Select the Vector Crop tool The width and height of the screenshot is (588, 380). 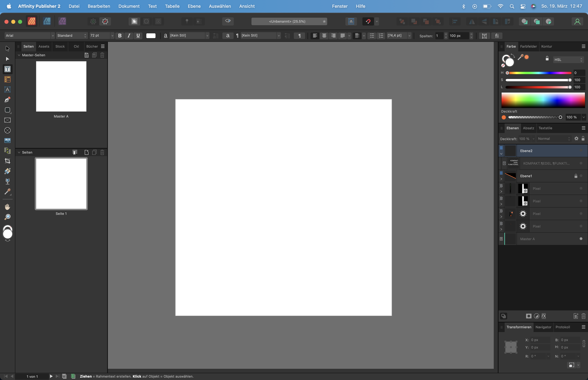pyautogui.click(x=7, y=161)
